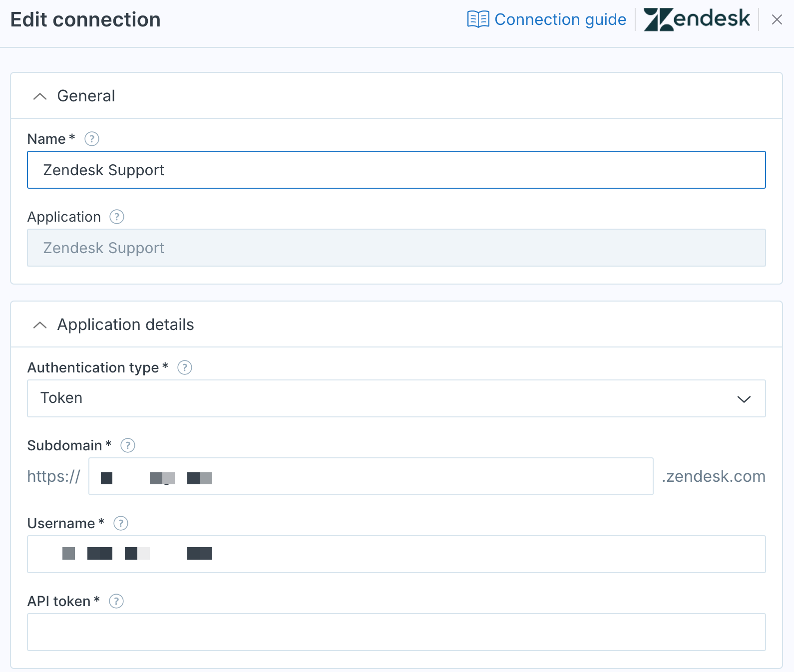This screenshot has width=794, height=672.
Task: Click the Application details heading
Action: coord(125,325)
